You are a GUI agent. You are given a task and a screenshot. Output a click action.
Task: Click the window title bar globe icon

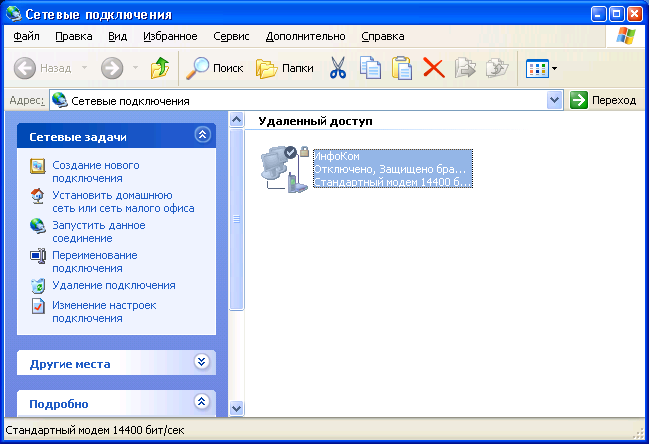coord(13,14)
